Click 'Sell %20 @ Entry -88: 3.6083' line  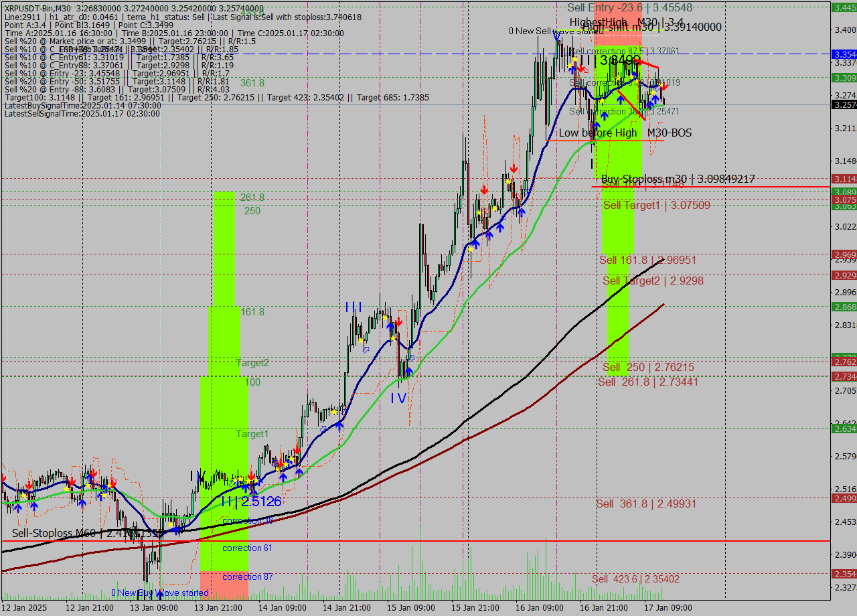(x=116, y=89)
